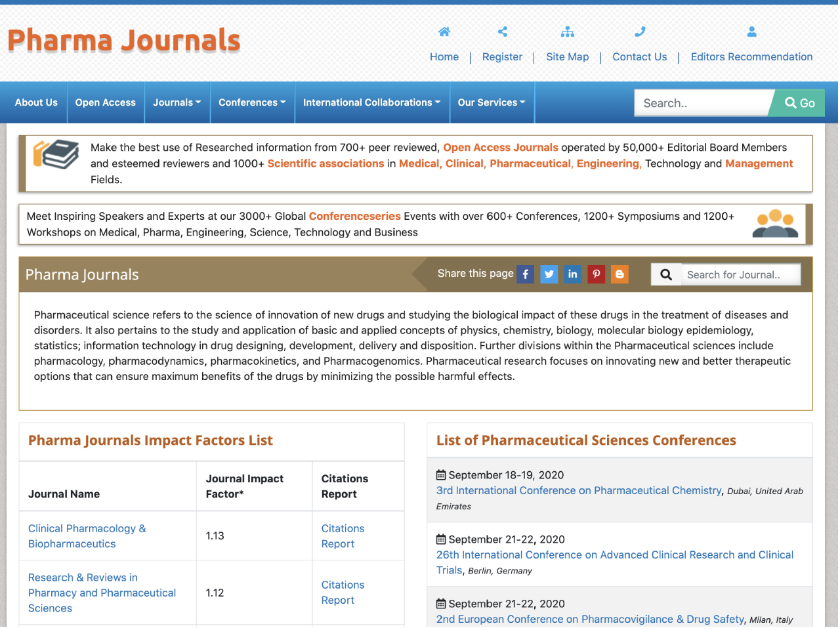Click the Site Map hierarchy icon
This screenshot has height=630, width=840.
click(x=568, y=31)
